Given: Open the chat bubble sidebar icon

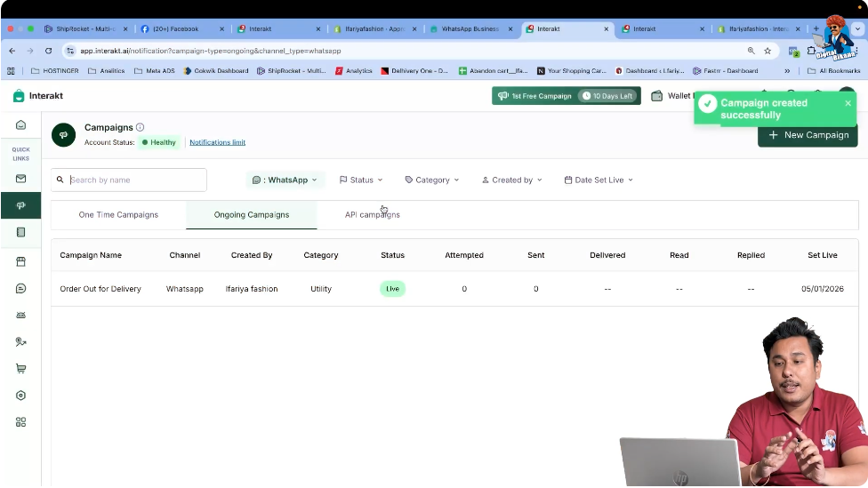Looking at the screenshot, I should 20,289.
